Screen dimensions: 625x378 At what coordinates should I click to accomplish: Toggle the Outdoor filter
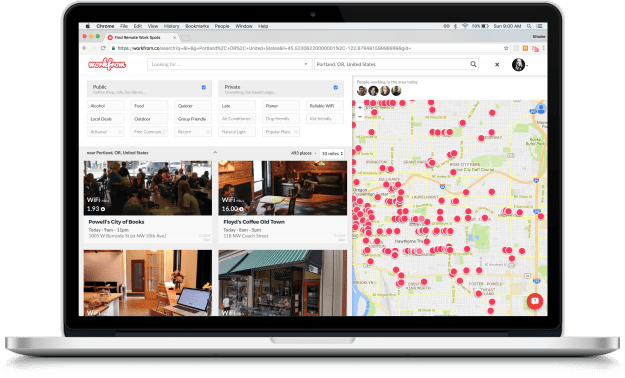click(149, 119)
